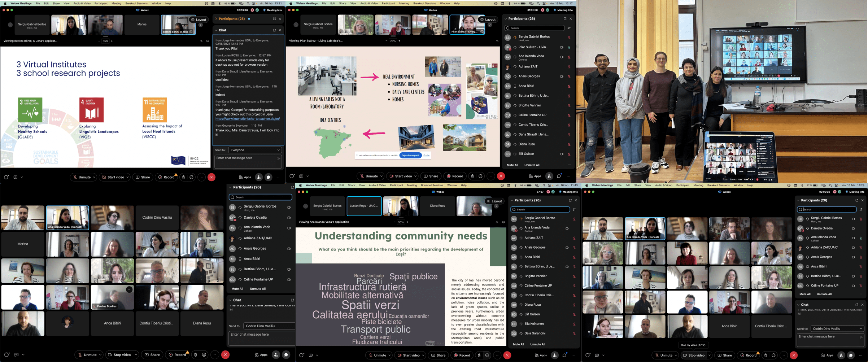Toggle participants panel icon, 3 Virtual Institutes window toolbar

point(259,177)
